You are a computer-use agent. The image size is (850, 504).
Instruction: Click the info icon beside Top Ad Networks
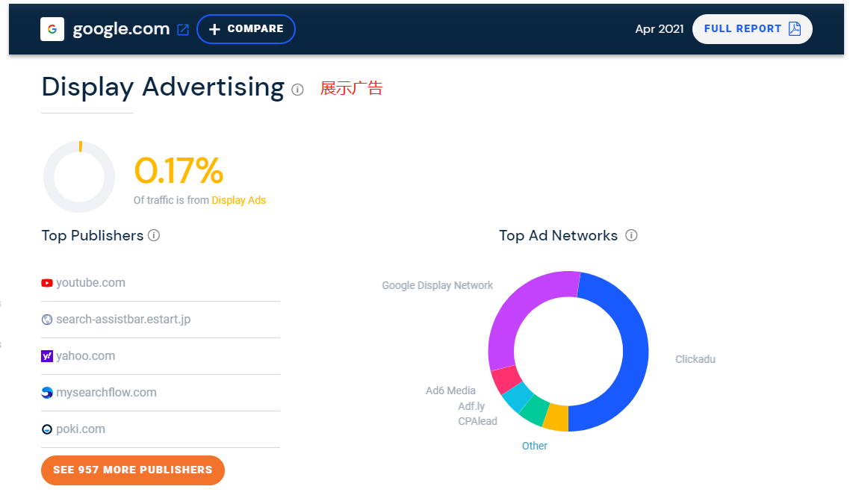pyautogui.click(x=631, y=235)
